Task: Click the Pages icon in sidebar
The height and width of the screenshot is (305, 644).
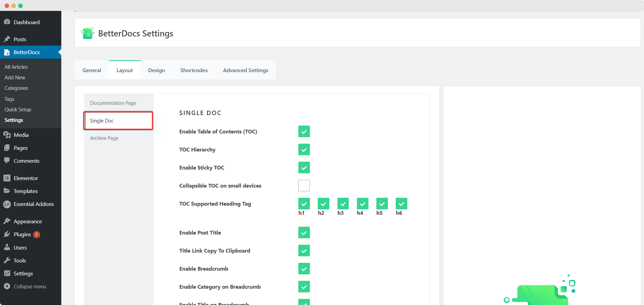Action: [x=7, y=148]
